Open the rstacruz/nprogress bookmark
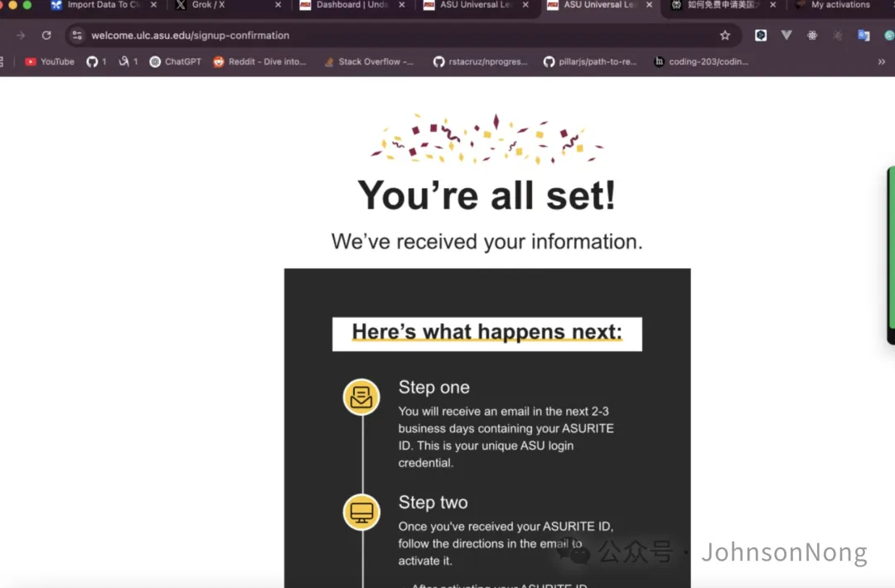This screenshot has width=895, height=588. point(480,61)
